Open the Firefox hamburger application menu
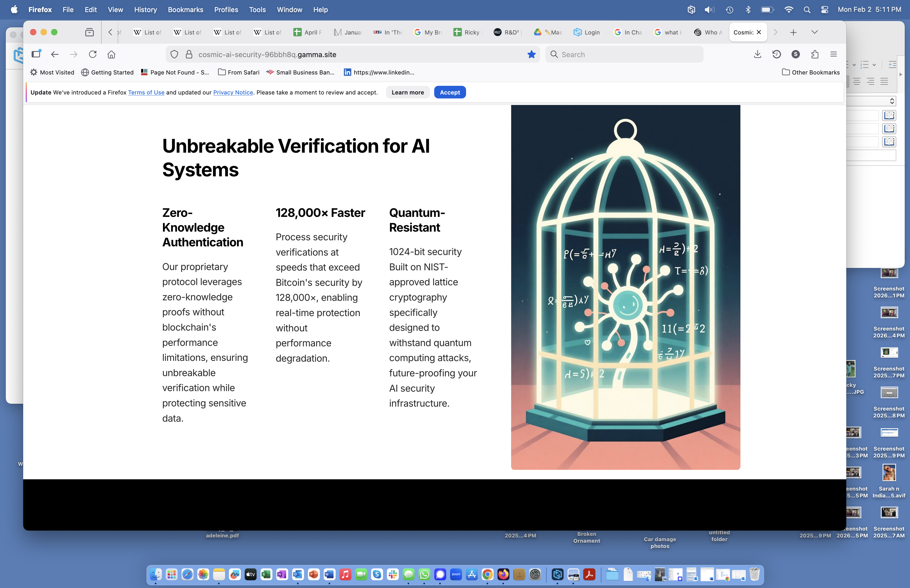 pyautogui.click(x=833, y=54)
